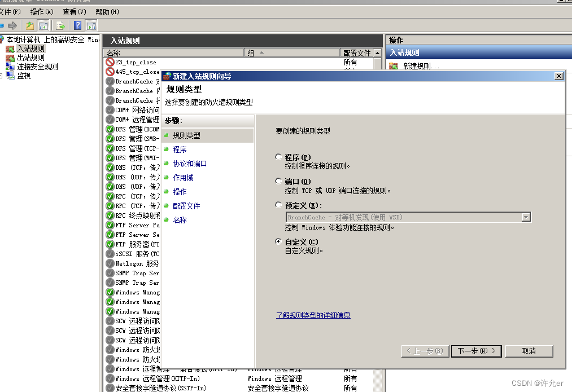
Task: Expand the 监视 tree node
Action: tap(1, 76)
